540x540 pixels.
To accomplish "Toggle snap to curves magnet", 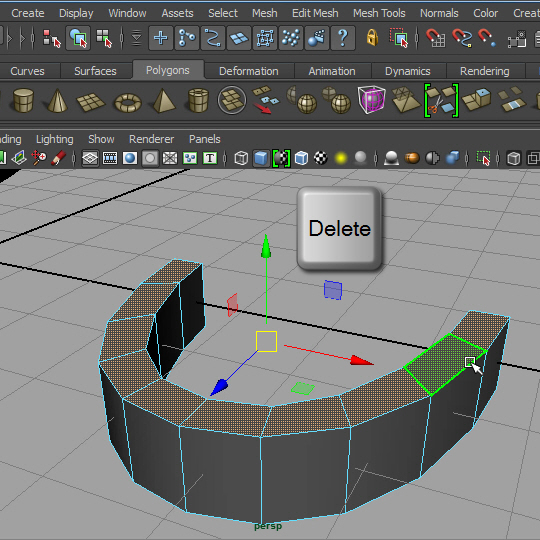I will click(462, 38).
